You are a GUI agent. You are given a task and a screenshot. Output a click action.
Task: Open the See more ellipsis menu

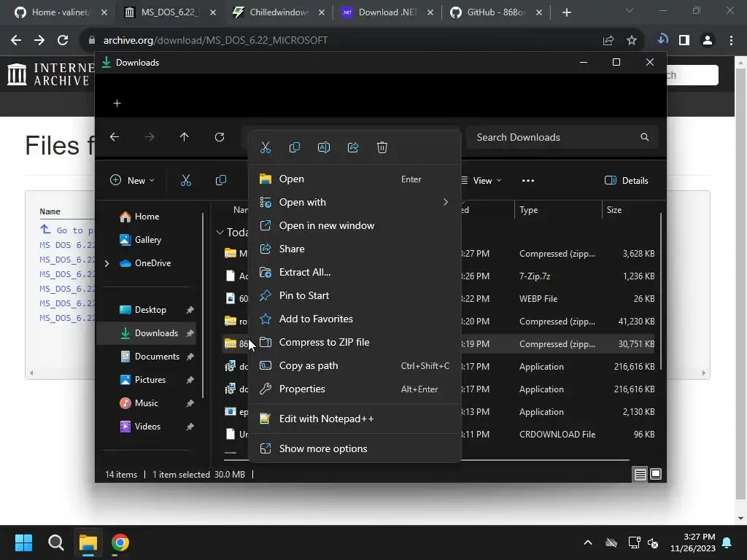coord(528,181)
